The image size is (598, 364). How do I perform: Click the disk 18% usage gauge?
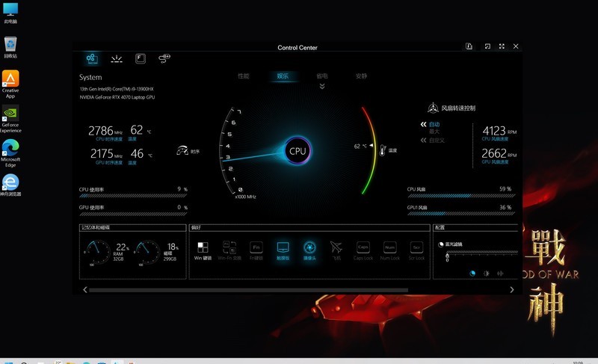click(x=147, y=253)
